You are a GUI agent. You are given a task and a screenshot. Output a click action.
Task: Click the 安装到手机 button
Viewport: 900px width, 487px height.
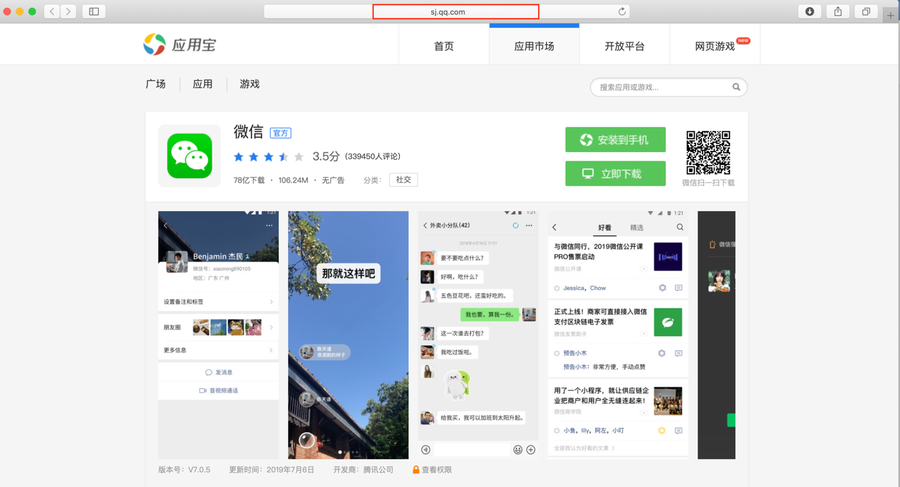pyautogui.click(x=615, y=140)
